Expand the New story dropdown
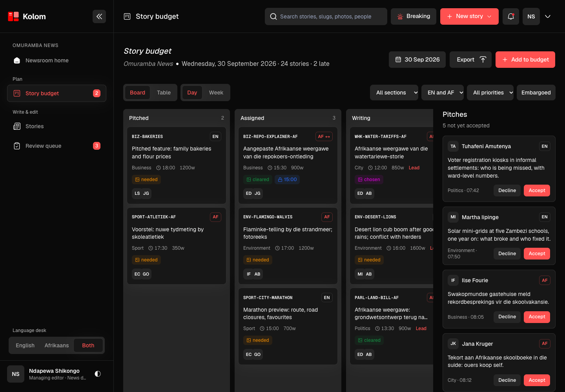This screenshot has height=392, width=565. [489, 16]
